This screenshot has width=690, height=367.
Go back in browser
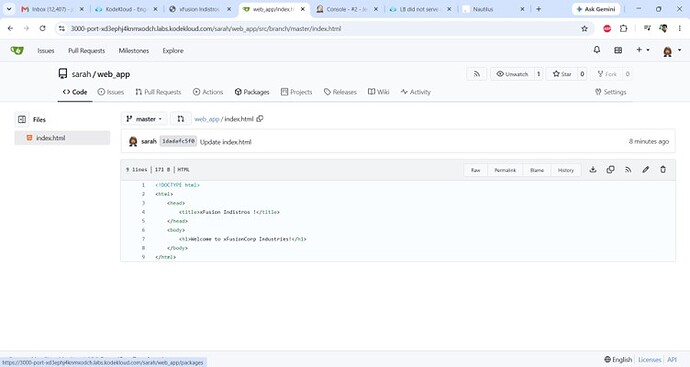tap(11, 28)
